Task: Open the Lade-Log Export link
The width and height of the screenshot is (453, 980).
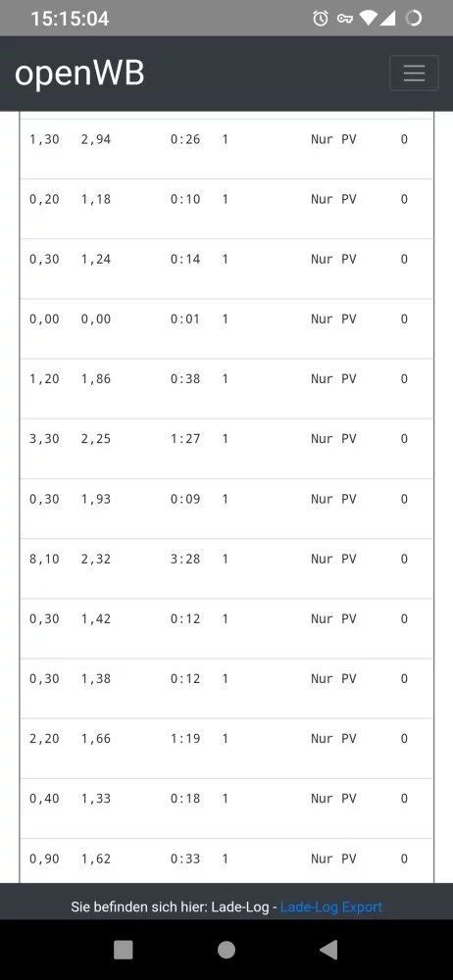Action: click(331, 906)
